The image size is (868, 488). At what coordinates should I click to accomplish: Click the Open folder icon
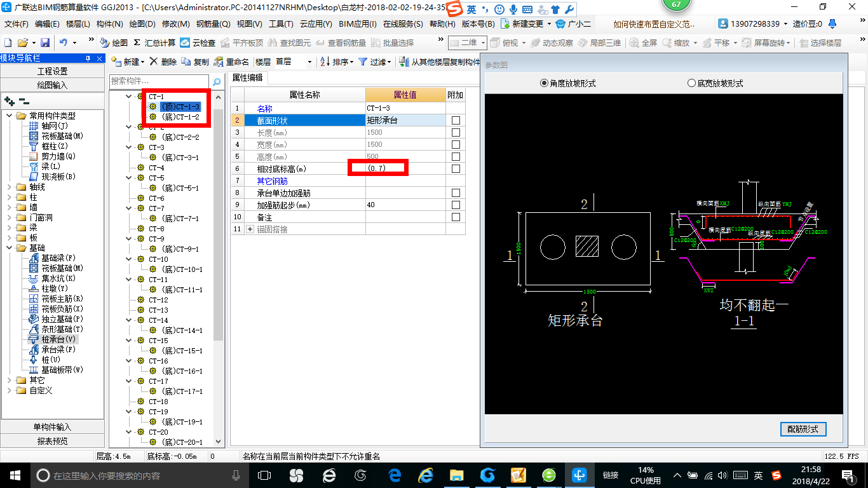pos(22,43)
